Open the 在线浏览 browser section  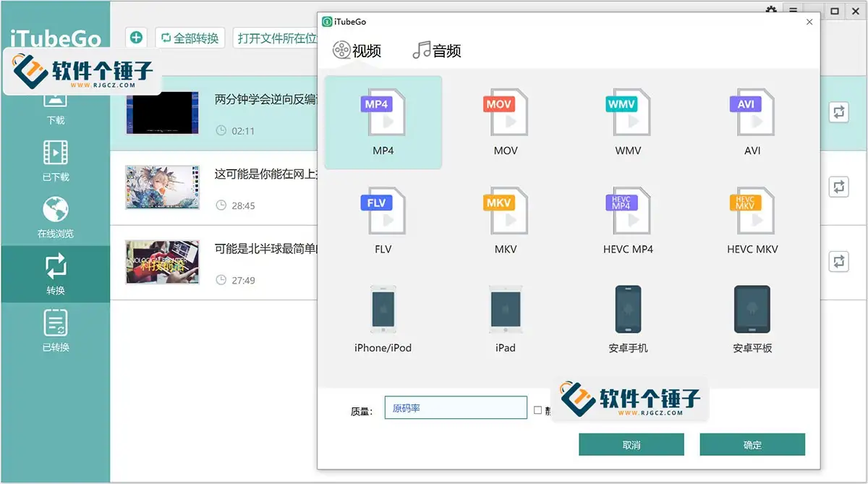[x=56, y=217]
